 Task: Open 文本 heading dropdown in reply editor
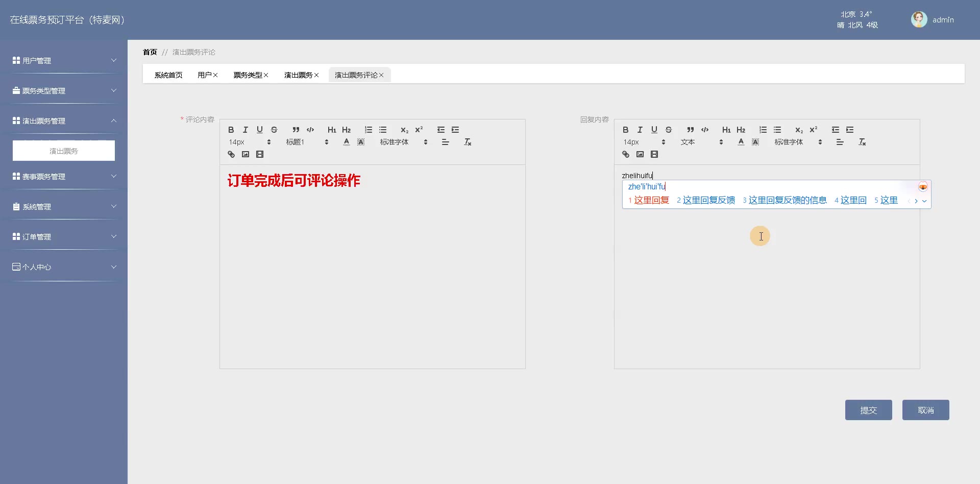click(x=702, y=142)
